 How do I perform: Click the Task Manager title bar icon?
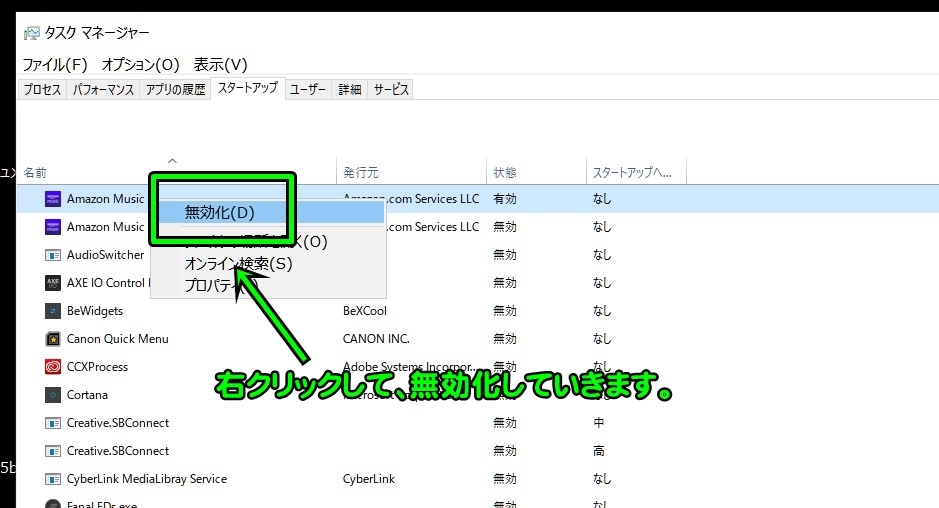31,33
